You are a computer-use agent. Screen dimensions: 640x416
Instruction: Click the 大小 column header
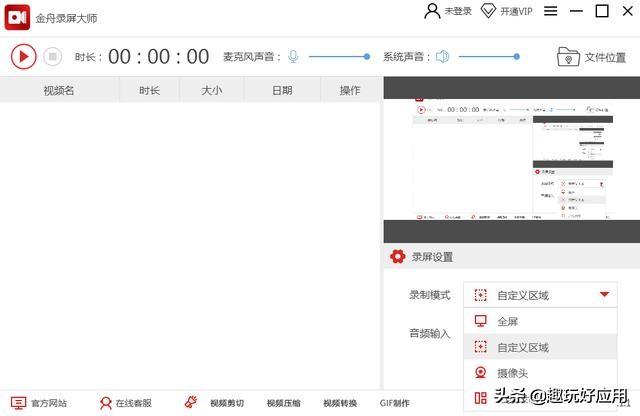pos(211,90)
